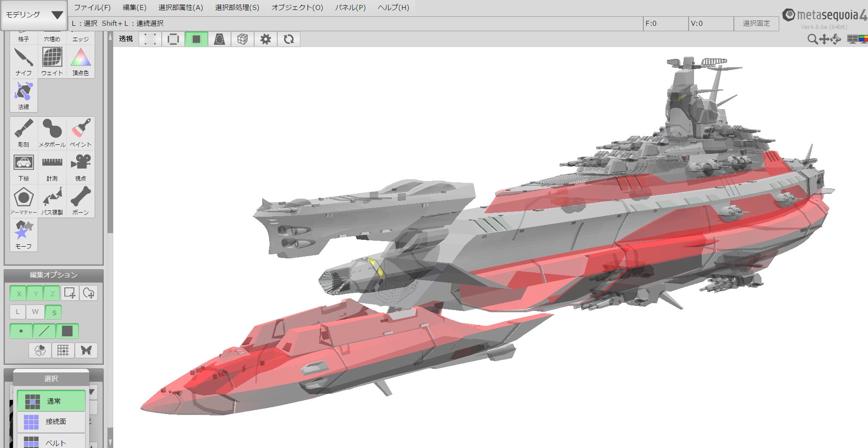This screenshot has width=868, height=448.
Task: Open viewport settings gear icon
Action: pos(266,39)
